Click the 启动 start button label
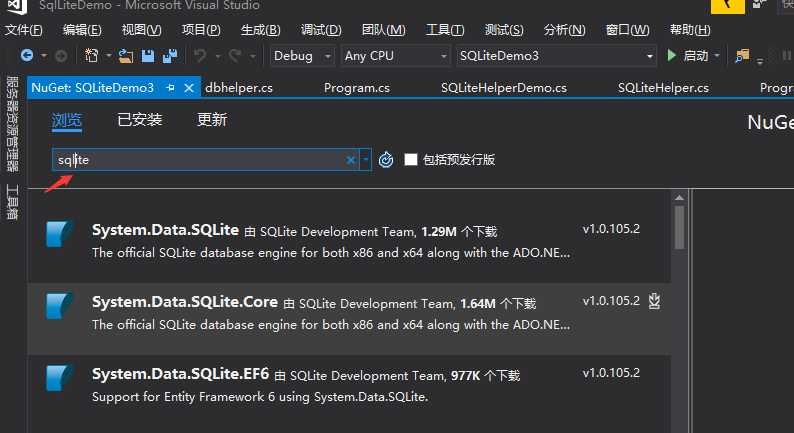 pyautogui.click(x=696, y=56)
